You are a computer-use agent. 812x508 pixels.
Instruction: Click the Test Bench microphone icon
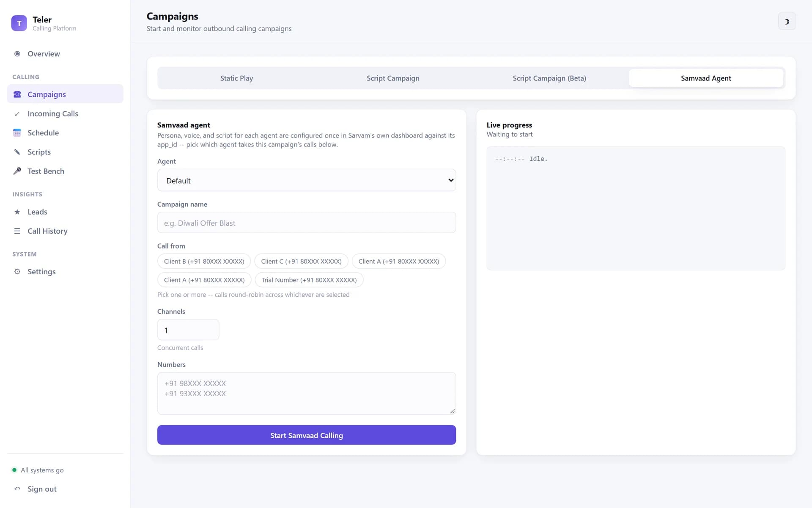pyautogui.click(x=17, y=171)
